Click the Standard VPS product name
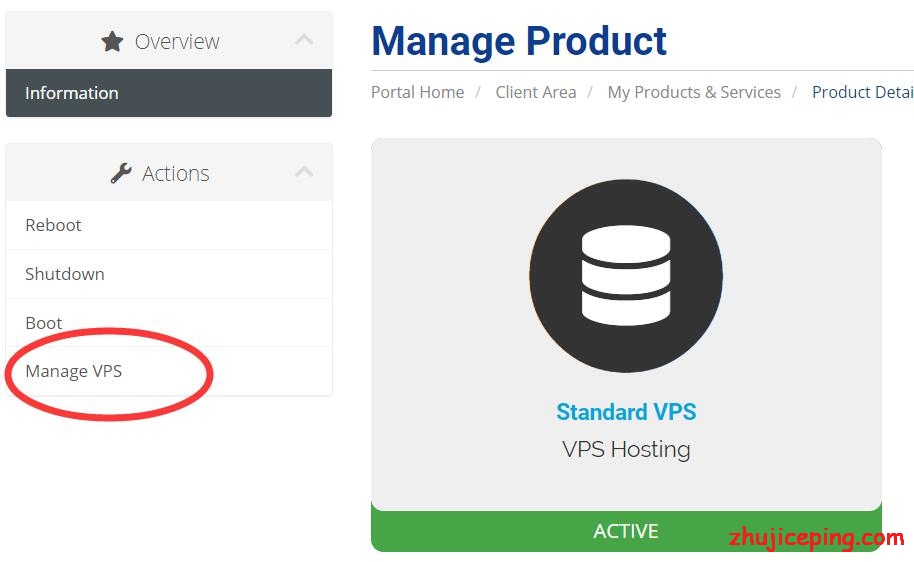914x562 pixels. (x=626, y=412)
